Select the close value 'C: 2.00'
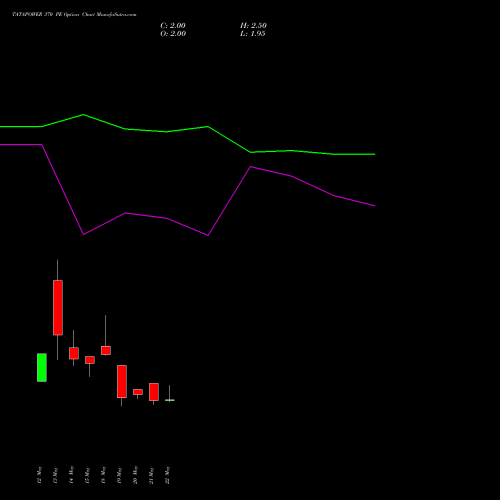500x500 pixels. (x=173, y=26)
